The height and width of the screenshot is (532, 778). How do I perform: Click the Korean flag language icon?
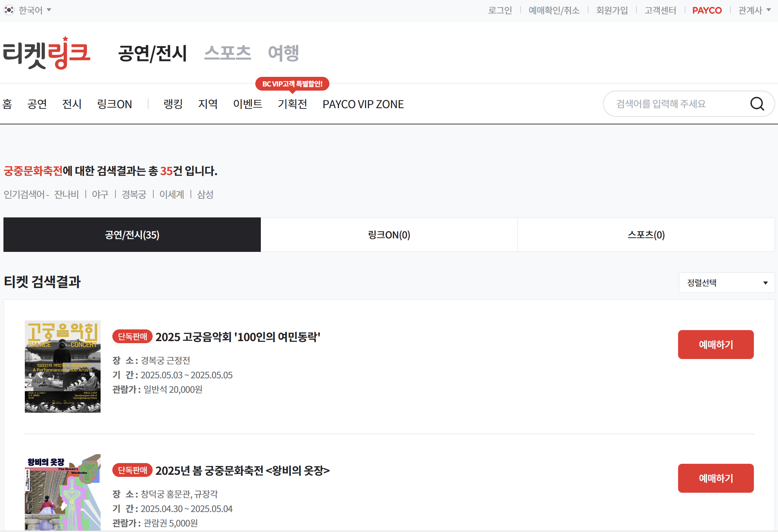9,10
